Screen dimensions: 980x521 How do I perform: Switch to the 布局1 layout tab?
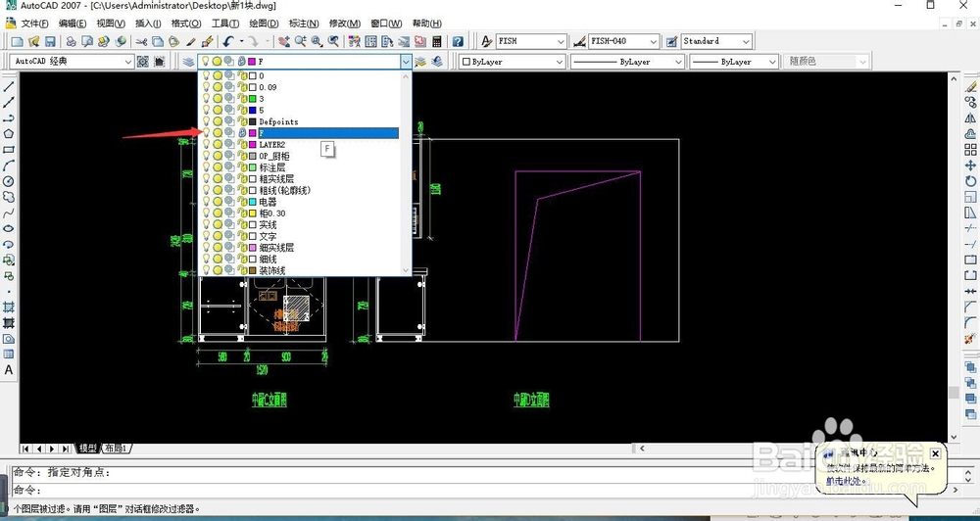[116, 449]
